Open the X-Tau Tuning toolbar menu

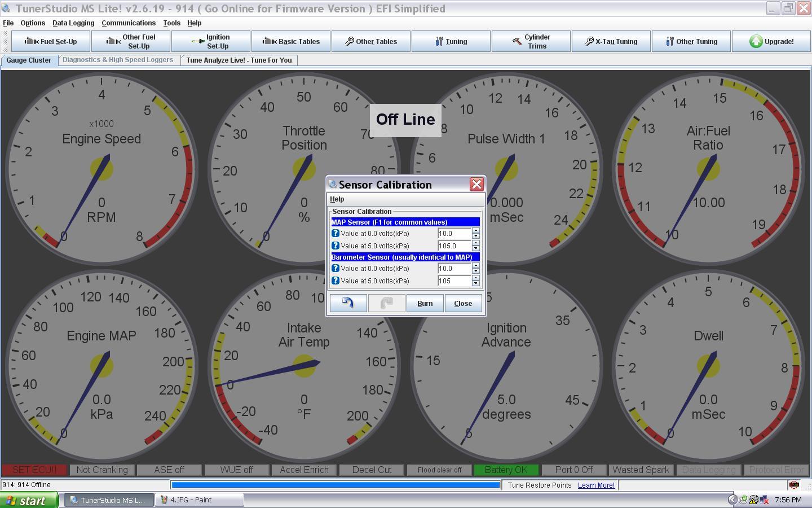(x=611, y=41)
